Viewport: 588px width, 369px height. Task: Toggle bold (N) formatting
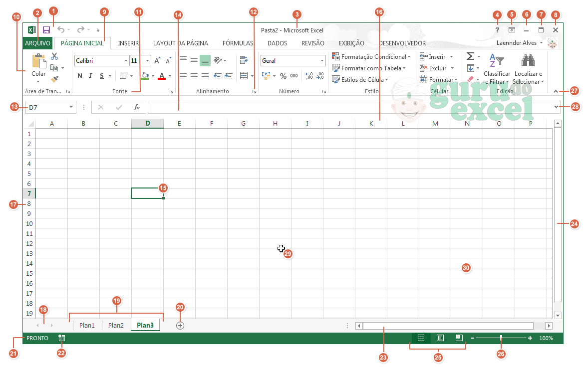point(79,76)
